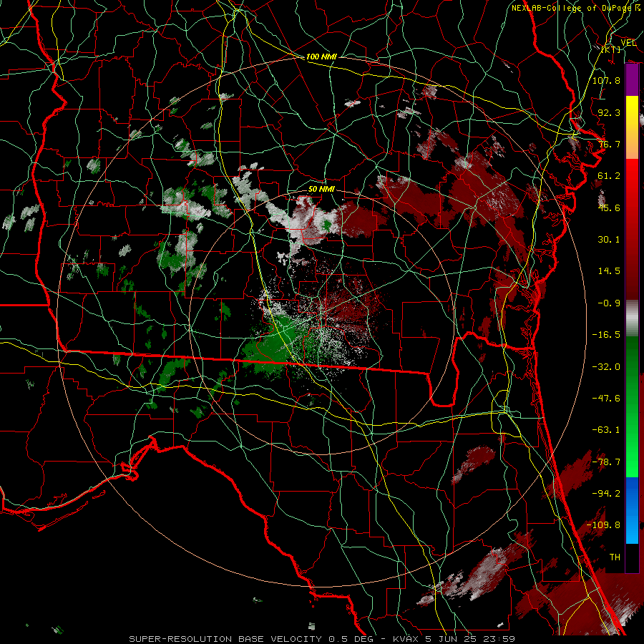Select the -109.8 scale value
This screenshot has width=644, height=644.
pos(603,525)
